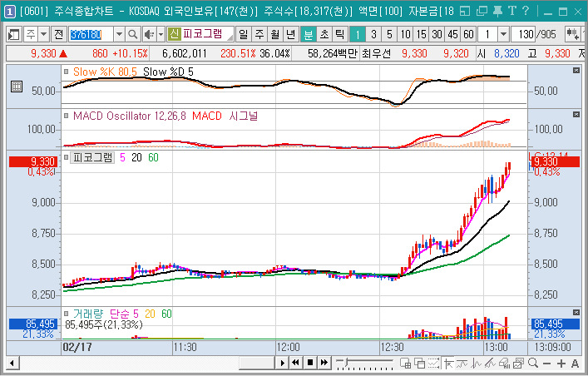Click the speaker sound icon

point(149,35)
